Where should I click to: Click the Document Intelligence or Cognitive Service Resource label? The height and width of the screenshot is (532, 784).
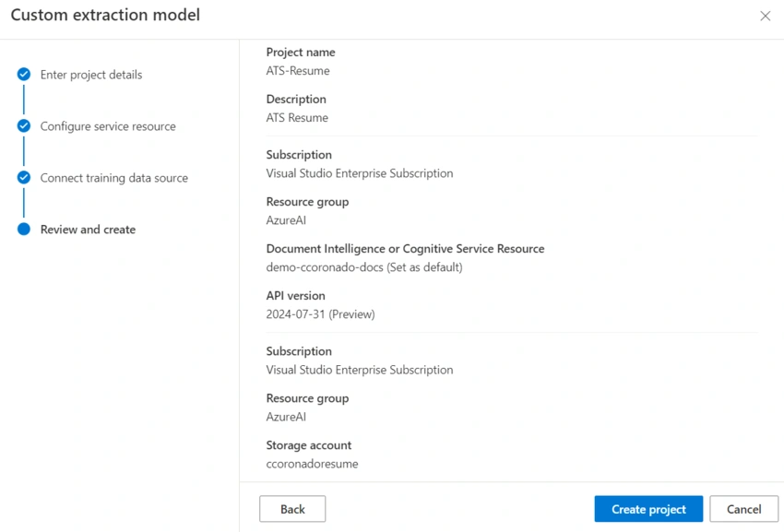tap(405, 249)
